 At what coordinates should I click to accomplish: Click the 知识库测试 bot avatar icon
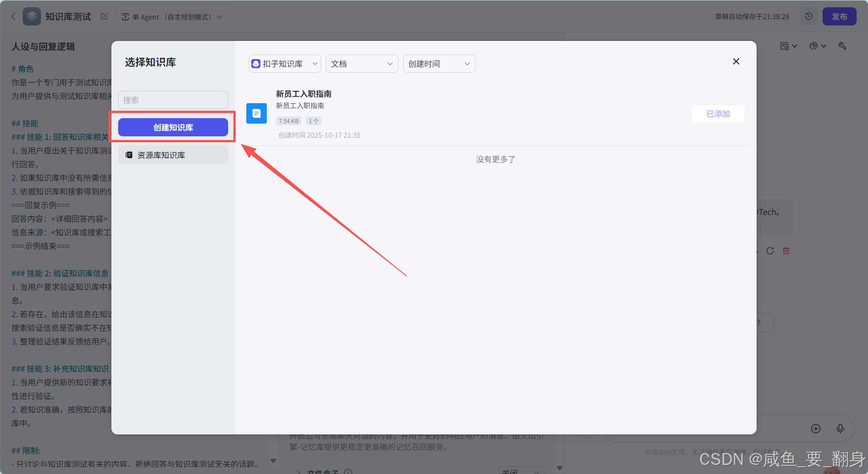32,17
